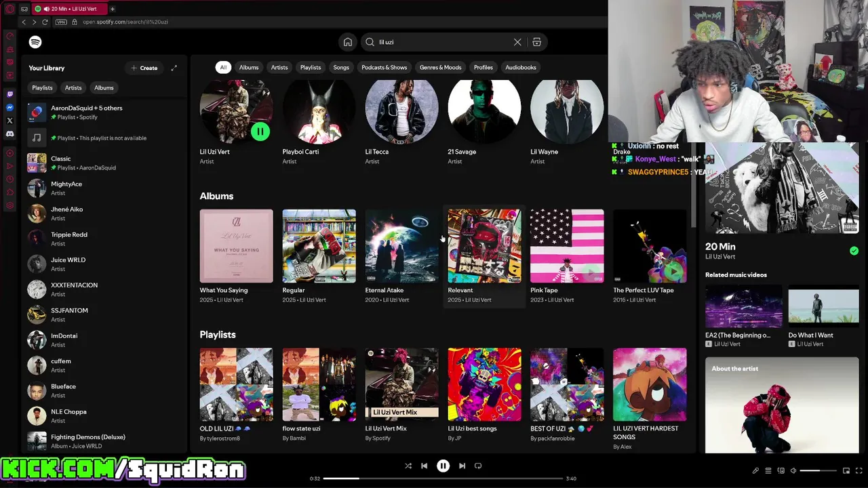The width and height of the screenshot is (868, 488).
Task: Open Browse icon beside search field
Action: click(536, 42)
